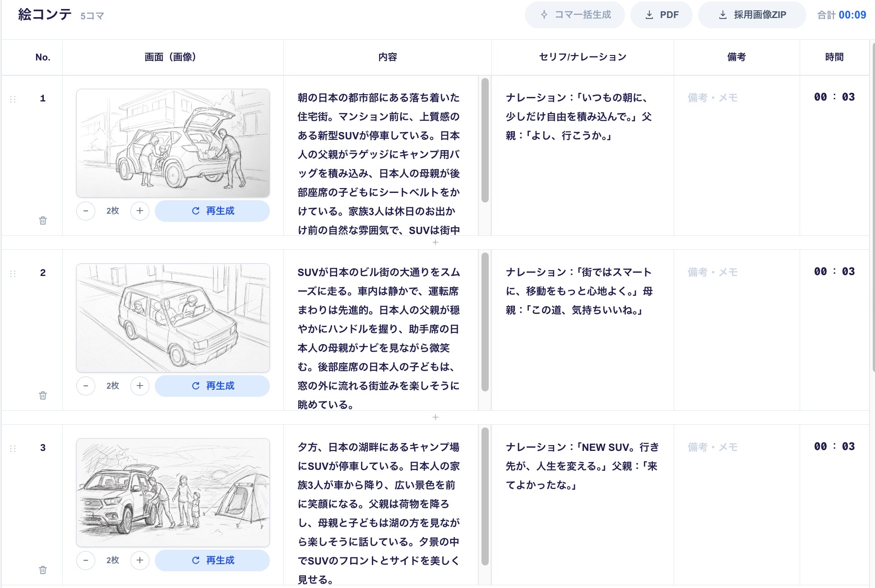
Task: Click frame 2 content scrollbar
Action: pyautogui.click(x=485, y=322)
